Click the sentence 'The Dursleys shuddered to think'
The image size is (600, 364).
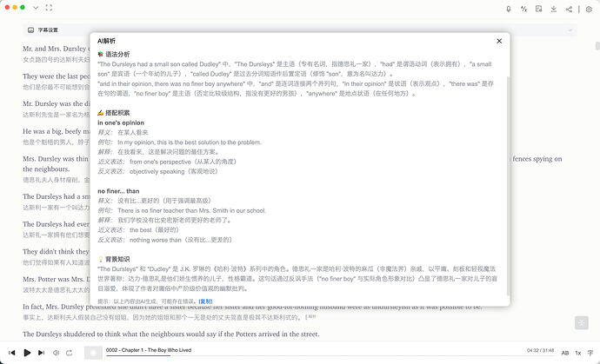coord(171,334)
